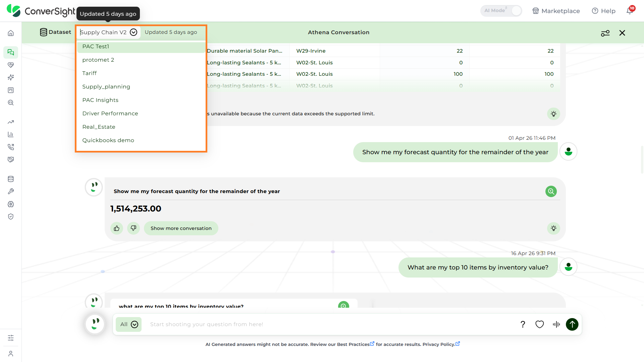The height and width of the screenshot is (362, 644).
Task: Open Marketplace
Action: pyautogui.click(x=556, y=11)
